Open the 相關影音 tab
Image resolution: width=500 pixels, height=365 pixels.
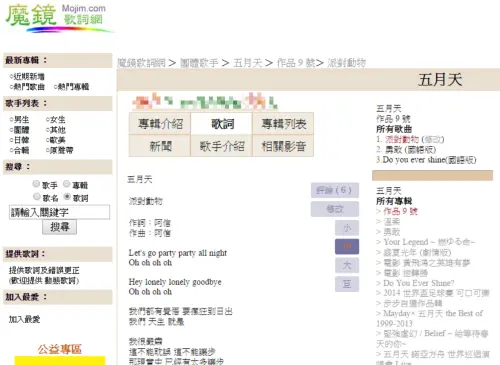point(283,146)
